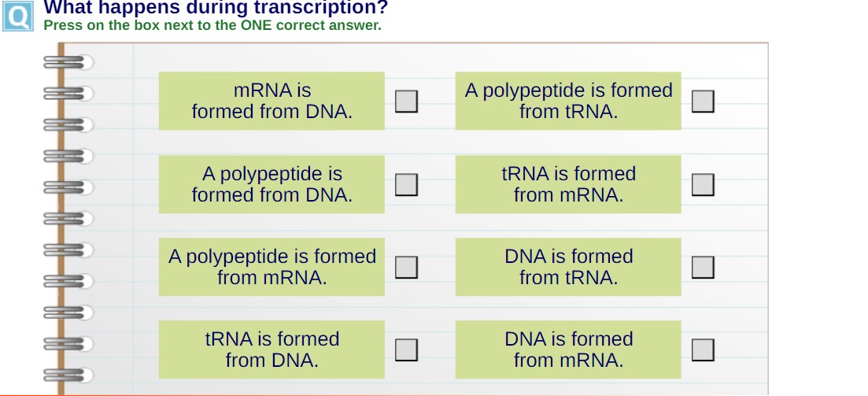Choose the 'DNA is formed from tRNA' label

point(568,267)
